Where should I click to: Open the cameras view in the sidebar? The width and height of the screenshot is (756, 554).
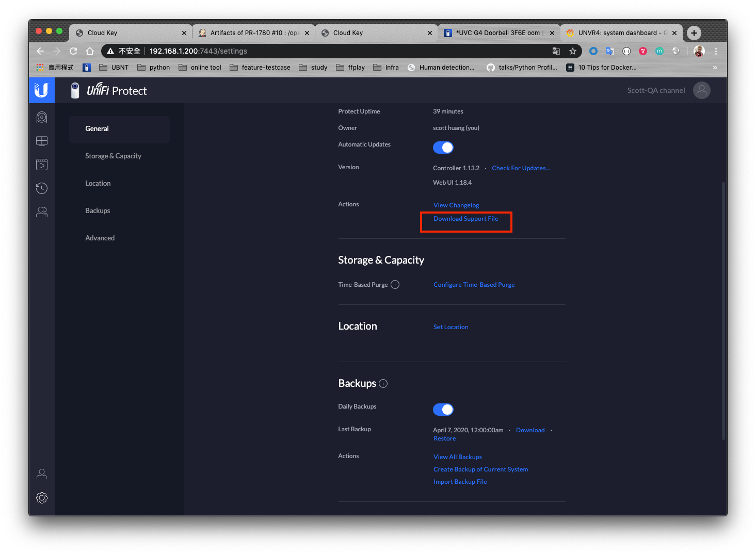[42, 118]
